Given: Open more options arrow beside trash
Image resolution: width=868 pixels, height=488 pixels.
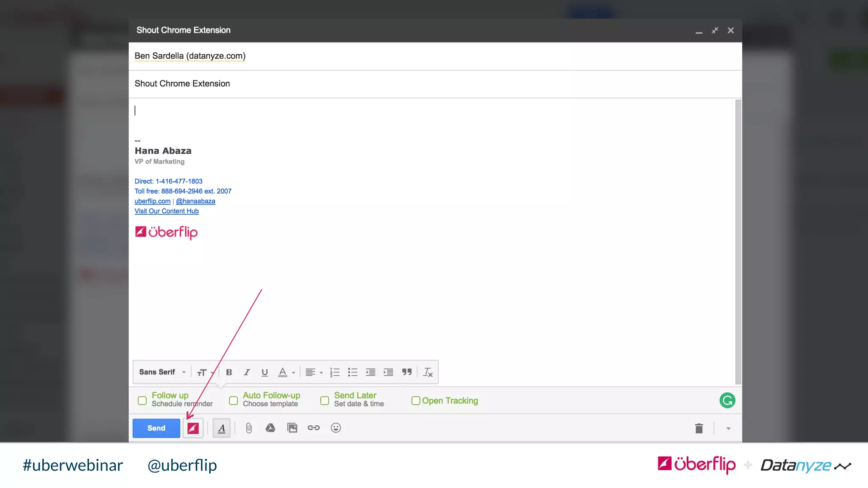Looking at the screenshot, I should (728, 428).
